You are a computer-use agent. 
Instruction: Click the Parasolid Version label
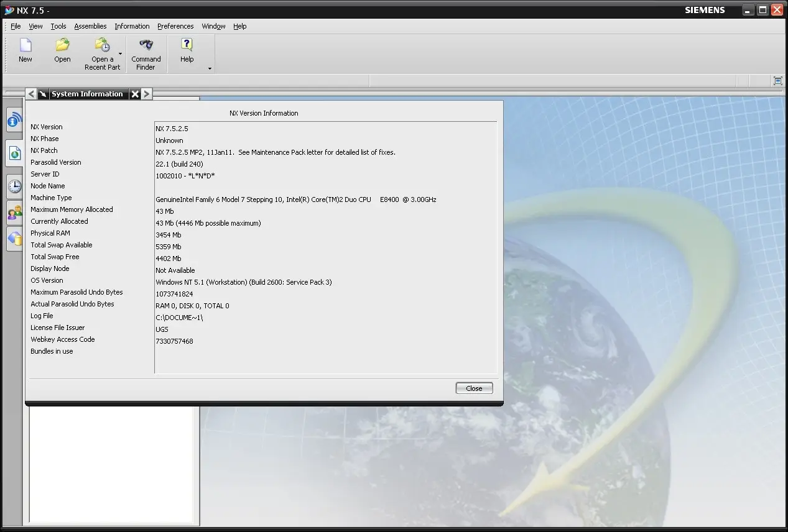56,162
